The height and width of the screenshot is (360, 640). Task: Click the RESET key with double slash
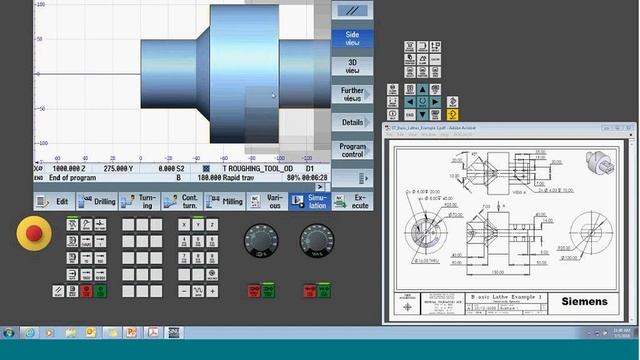[58, 291]
